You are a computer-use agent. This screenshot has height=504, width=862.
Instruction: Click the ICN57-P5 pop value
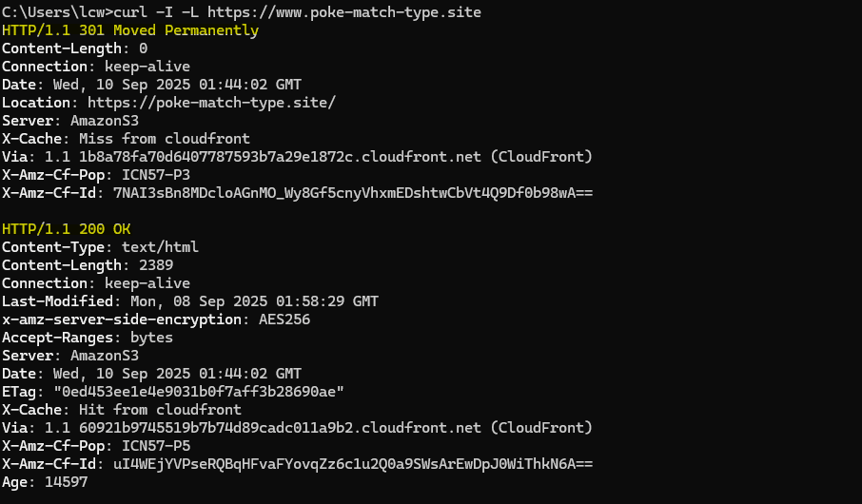pos(156,446)
